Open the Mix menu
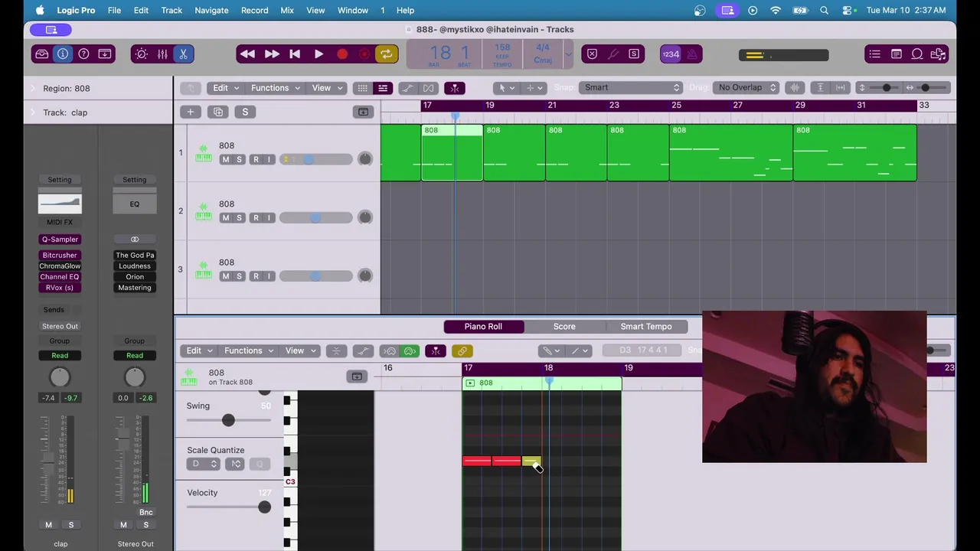 click(x=287, y=10)
